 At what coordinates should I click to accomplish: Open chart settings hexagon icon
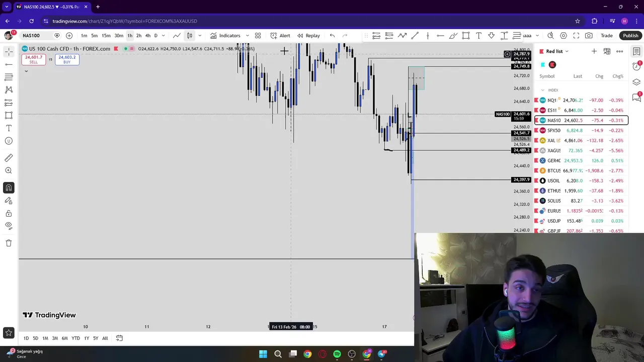[x=563, y=36]
